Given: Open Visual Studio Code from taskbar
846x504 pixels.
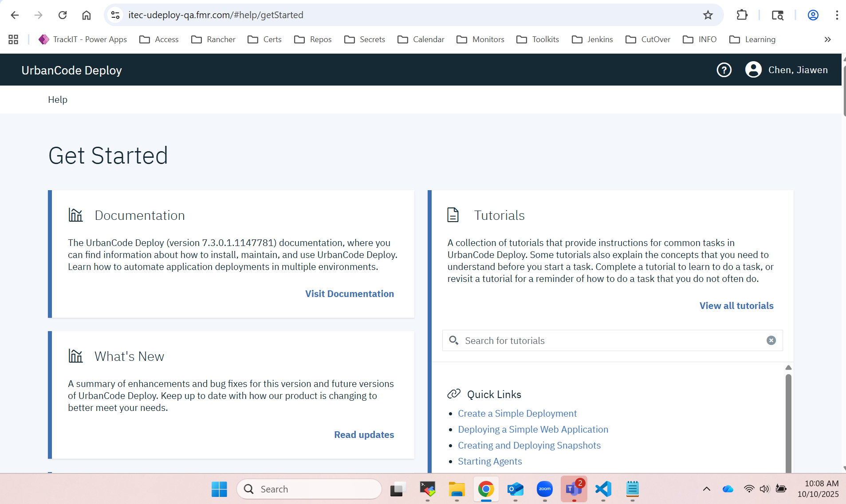Looking at the screenshot, I should 603,489.
